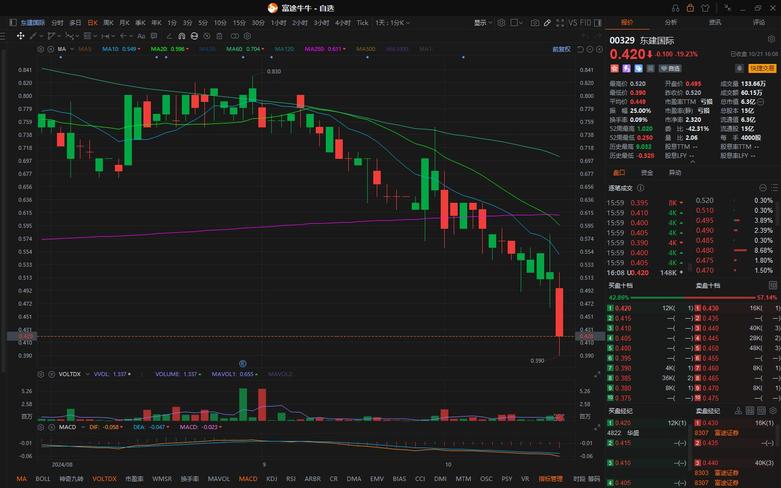Click the orange 快捷交易 button
The image size is (781, 488).
coord(762,68)
